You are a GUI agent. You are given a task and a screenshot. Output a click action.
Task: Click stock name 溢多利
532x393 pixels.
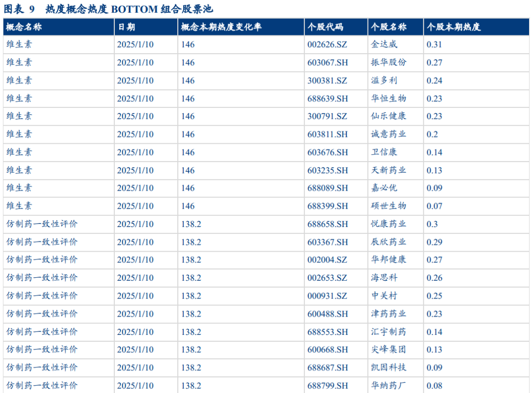click(384, 80)
